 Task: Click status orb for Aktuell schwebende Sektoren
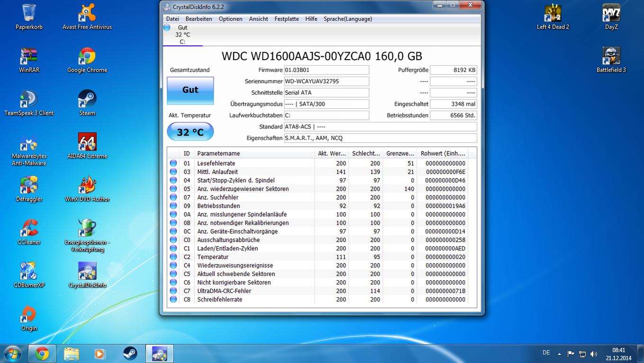173,274
